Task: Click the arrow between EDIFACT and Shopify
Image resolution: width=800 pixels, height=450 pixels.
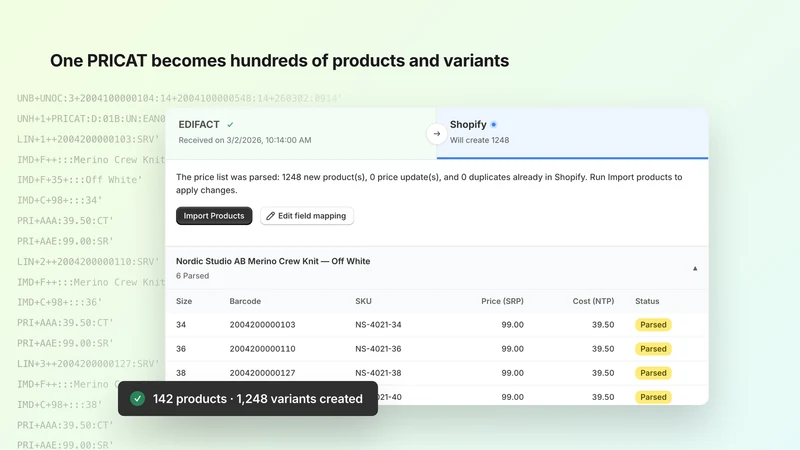Action: 437,134
